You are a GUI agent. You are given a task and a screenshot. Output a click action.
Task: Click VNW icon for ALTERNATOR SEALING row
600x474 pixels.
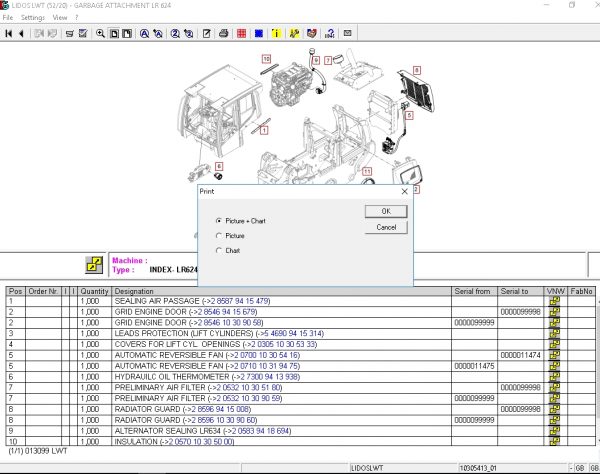[x=554, y=431]
